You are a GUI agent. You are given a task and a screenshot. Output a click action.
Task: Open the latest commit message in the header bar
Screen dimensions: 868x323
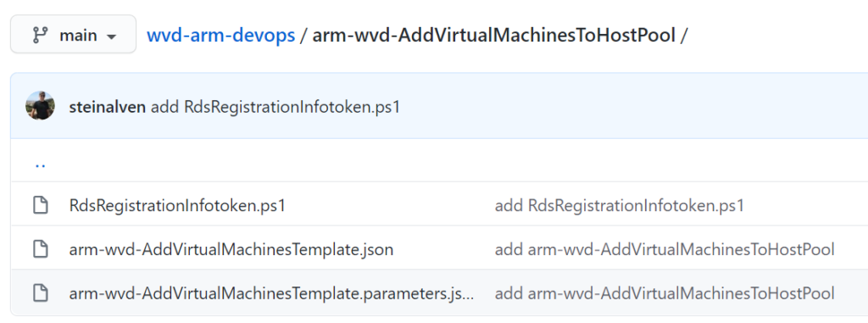(x=275, y=107)
